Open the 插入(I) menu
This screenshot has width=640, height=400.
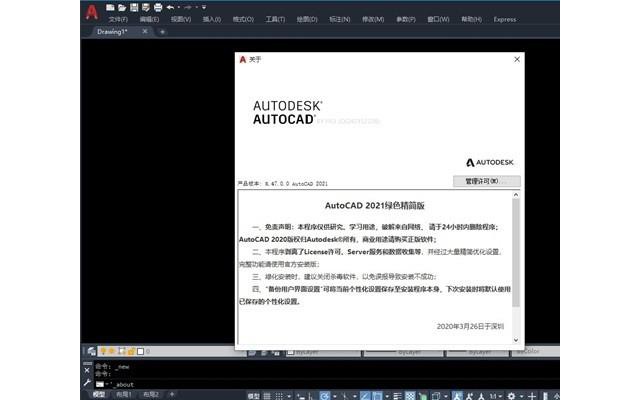tap(212, 19)
